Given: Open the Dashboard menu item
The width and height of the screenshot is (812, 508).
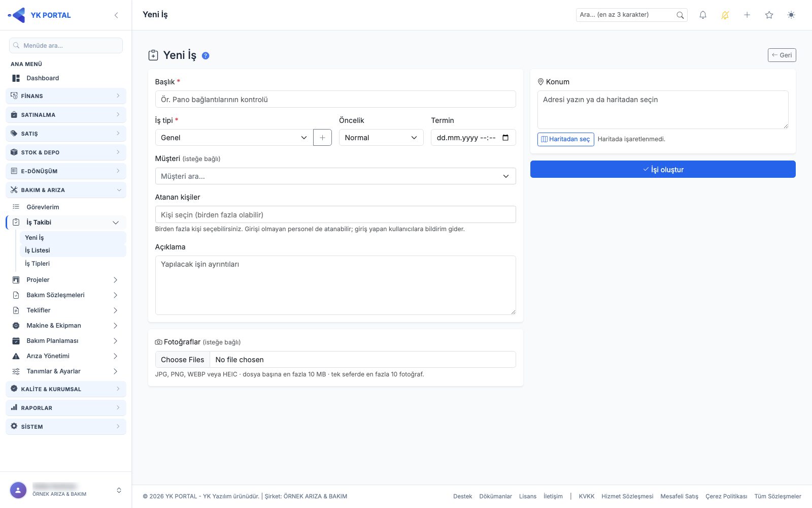Looking at the screenshot, I should click(66, 78).
